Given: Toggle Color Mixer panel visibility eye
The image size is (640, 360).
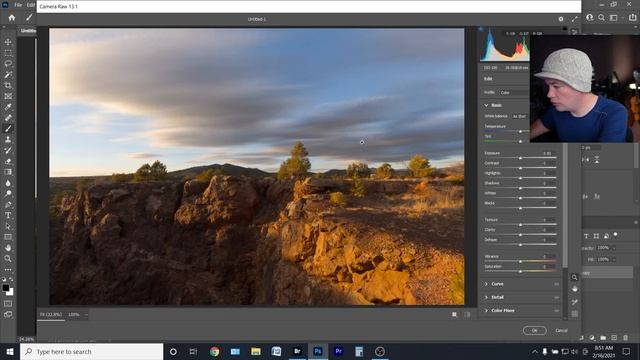Looking at the screenshot, I should (x=556, y=311).
